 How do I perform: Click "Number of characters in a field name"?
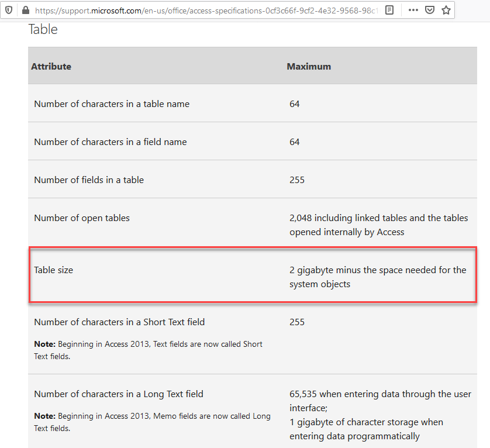[111, 142]
